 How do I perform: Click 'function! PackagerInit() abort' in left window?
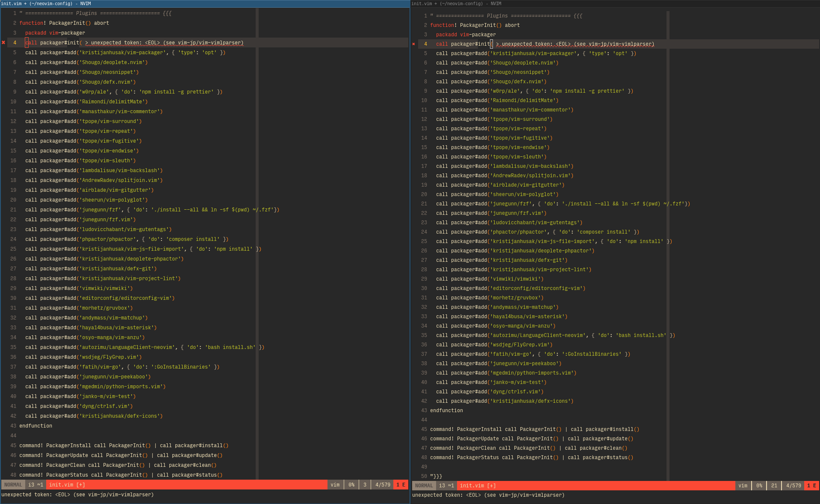point(64,23)
